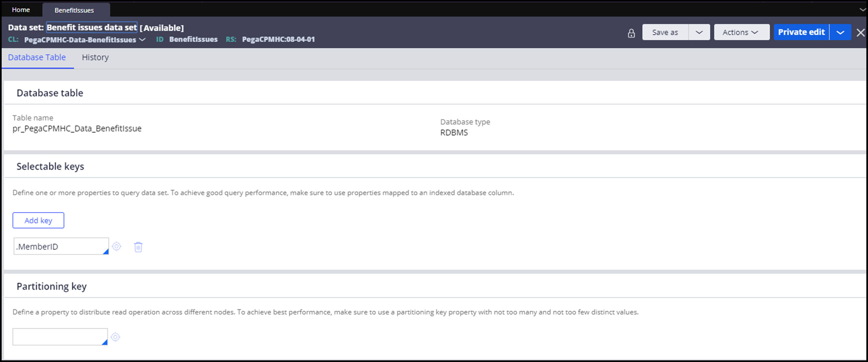Select the BenefitIssues tab
The height and width of the screenshot is (362, 868).
point(74,10)
